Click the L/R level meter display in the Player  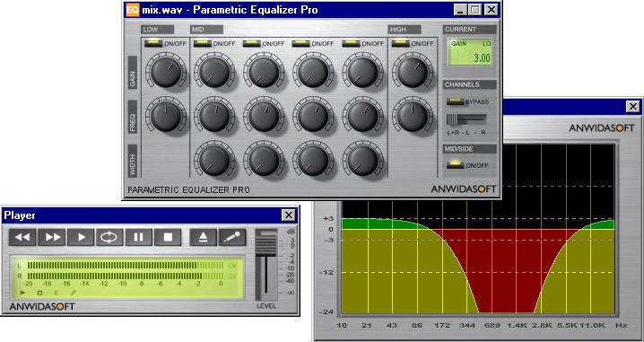coord(127,276)
